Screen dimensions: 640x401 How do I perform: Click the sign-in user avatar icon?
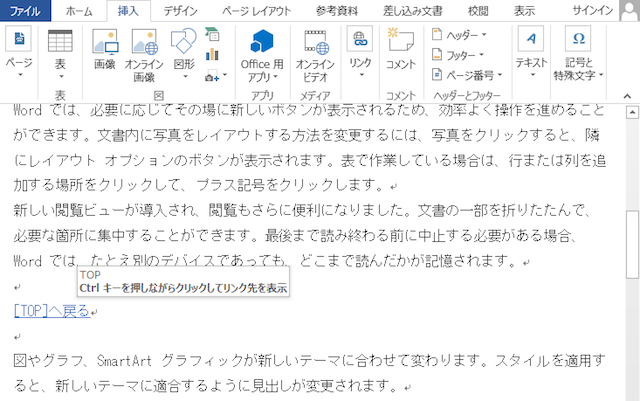point(629,11)
